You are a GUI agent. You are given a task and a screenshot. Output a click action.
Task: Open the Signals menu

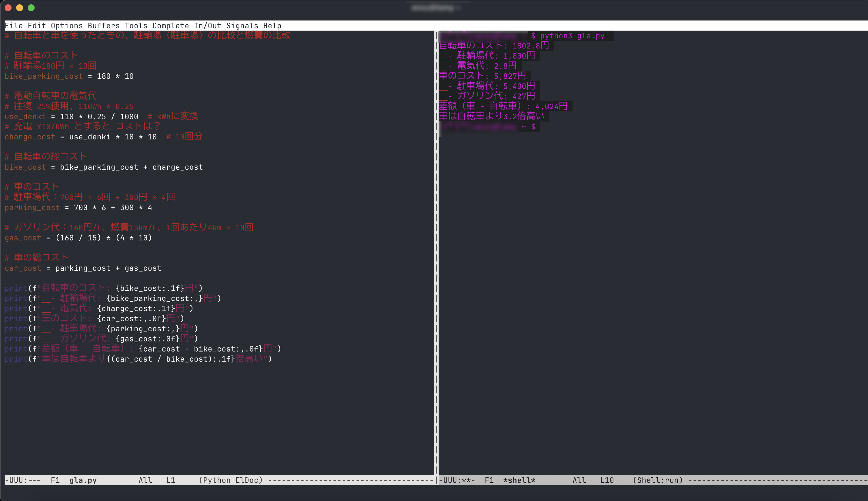point(242,26)
